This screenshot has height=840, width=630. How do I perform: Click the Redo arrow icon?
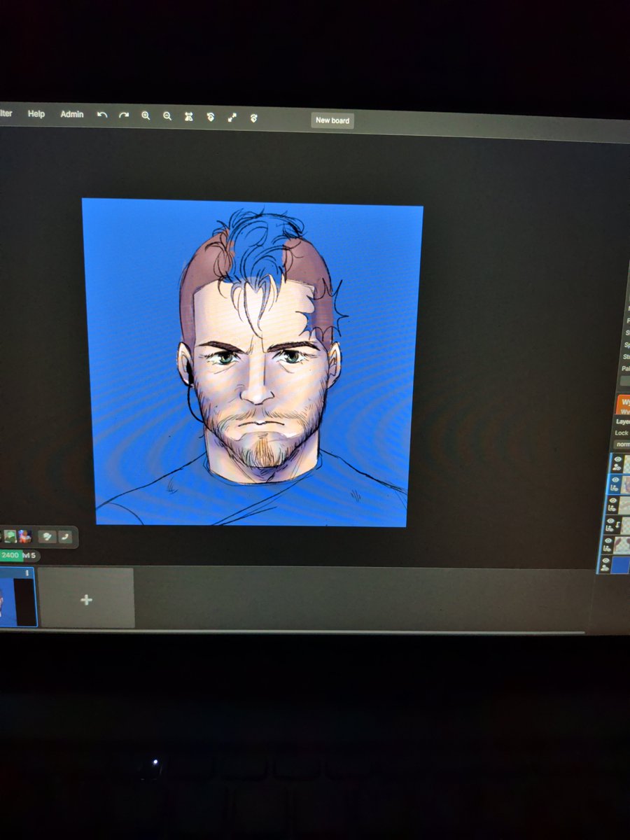click(124, 115)
